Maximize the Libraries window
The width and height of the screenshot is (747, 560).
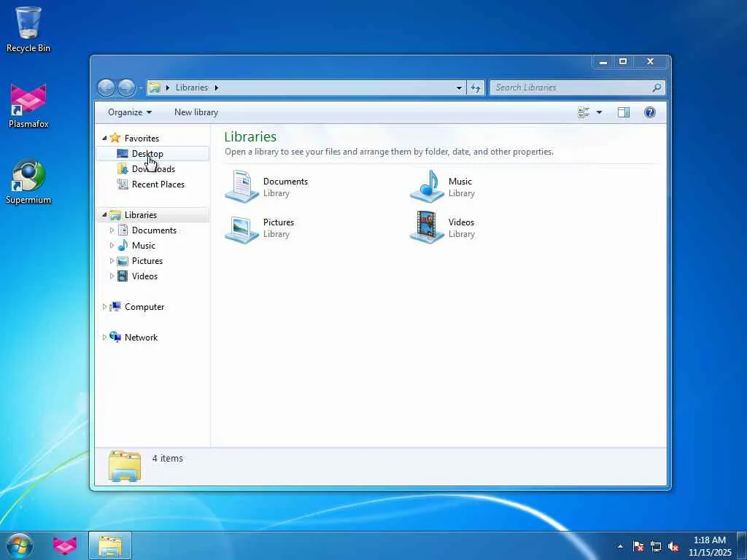pos(623,62)
